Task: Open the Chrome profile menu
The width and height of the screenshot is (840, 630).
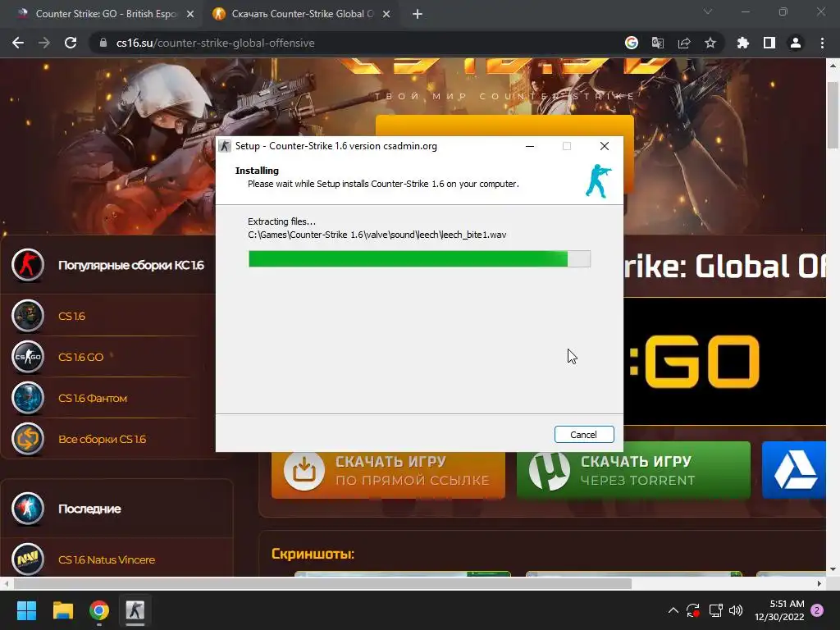Action: pyautogui.click(x=796, y=43)
